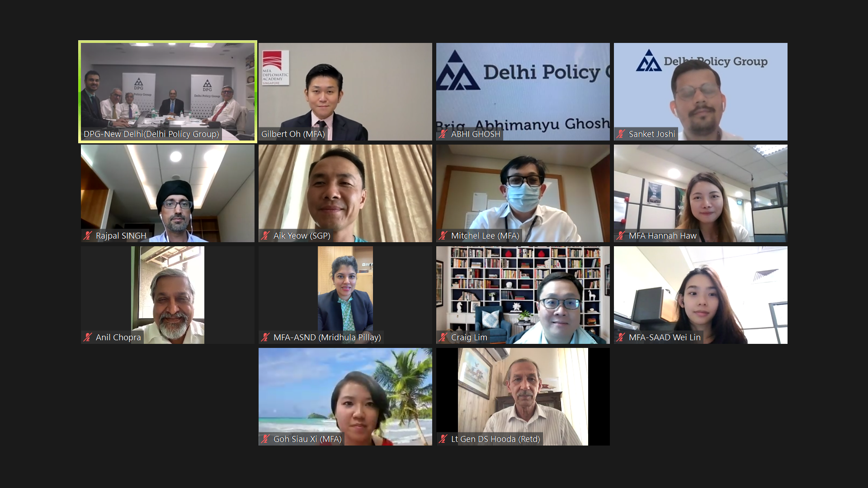Click the muted mic icon next to Rajpal SINGH
Image resolution: width=868 pixels, height=488 pixels.
point(88,236)
